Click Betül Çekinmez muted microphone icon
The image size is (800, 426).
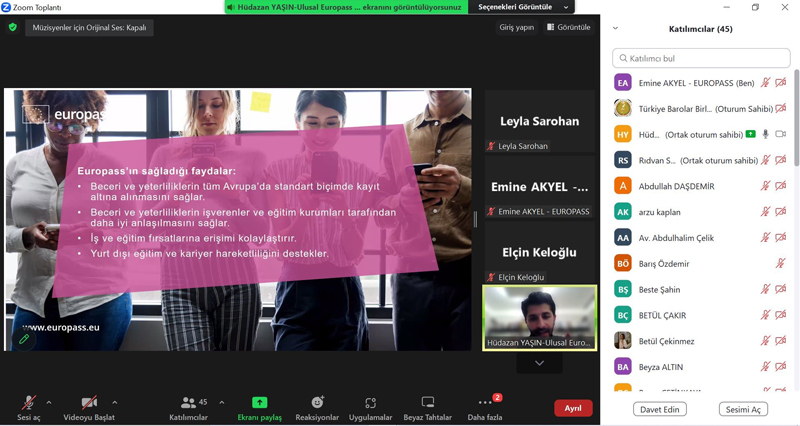[765, 341]
